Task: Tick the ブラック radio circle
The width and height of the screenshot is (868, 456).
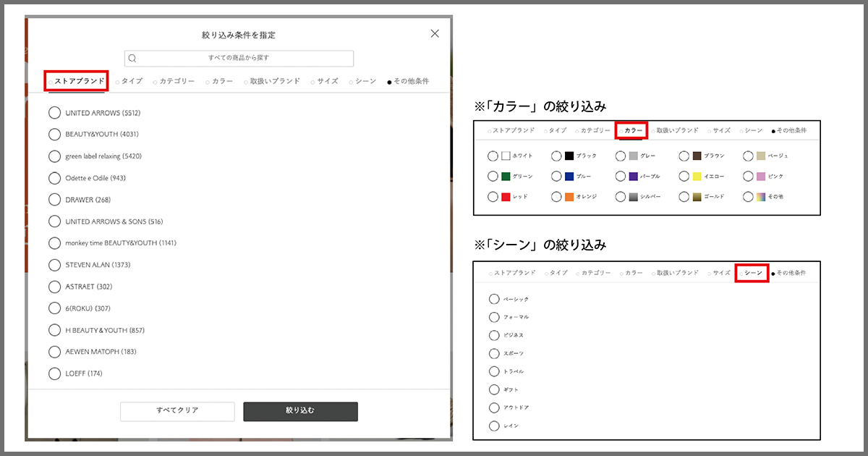Action: click(x=556, y=156)
